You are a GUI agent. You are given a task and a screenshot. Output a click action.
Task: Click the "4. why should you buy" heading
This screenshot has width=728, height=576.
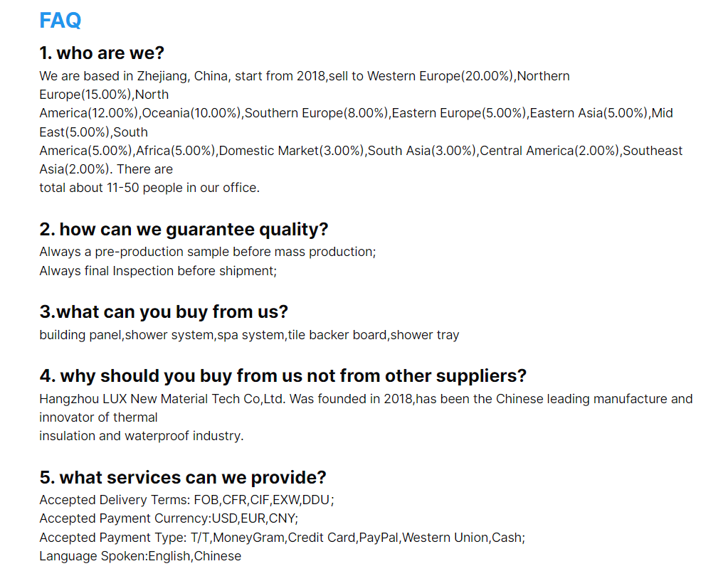coord(283,375)
